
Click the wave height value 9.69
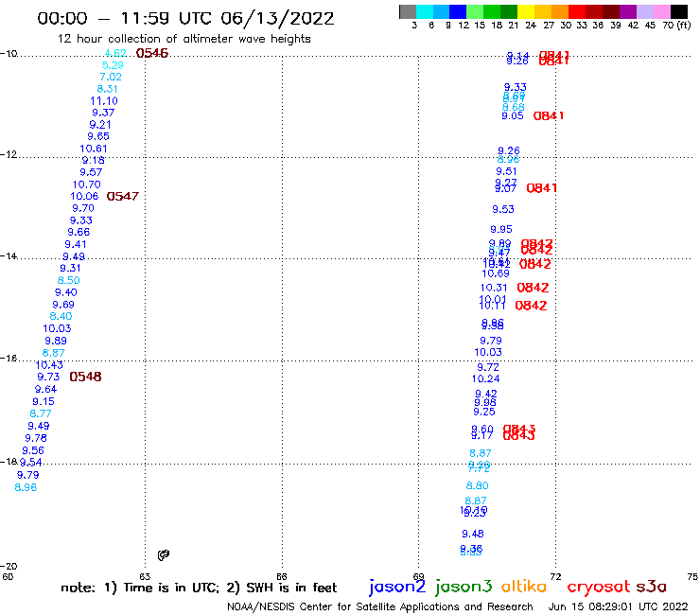63,305
